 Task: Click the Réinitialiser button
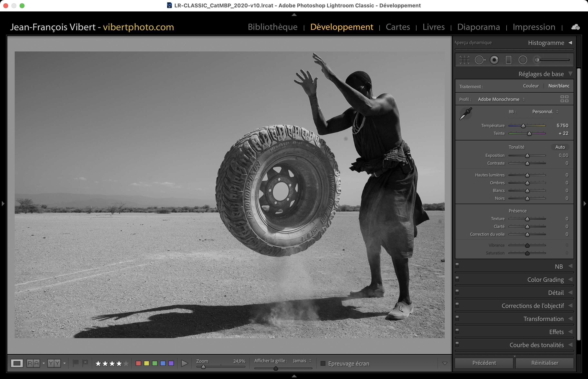[x=545, y=363]
